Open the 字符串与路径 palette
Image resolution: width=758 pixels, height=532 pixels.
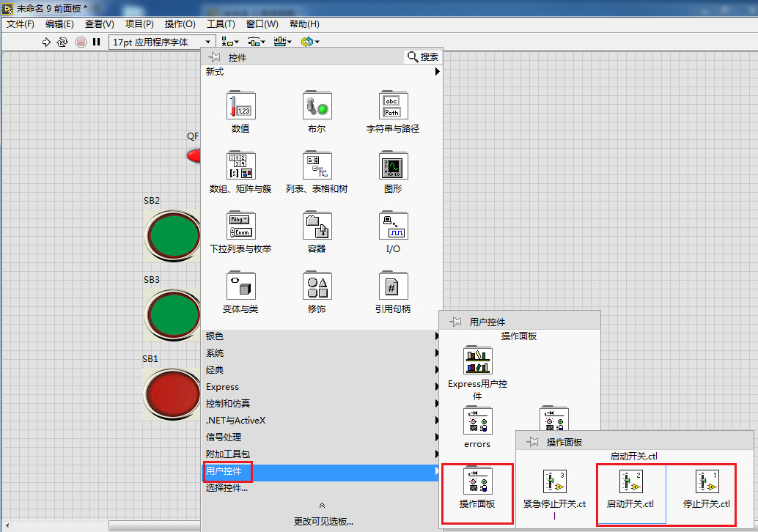pos(393,106)
